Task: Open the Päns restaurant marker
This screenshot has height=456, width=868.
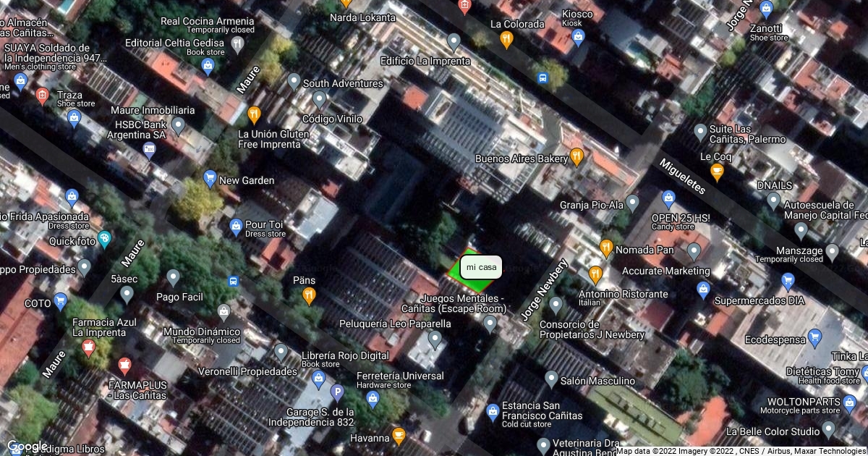Action: pos(309,294)
